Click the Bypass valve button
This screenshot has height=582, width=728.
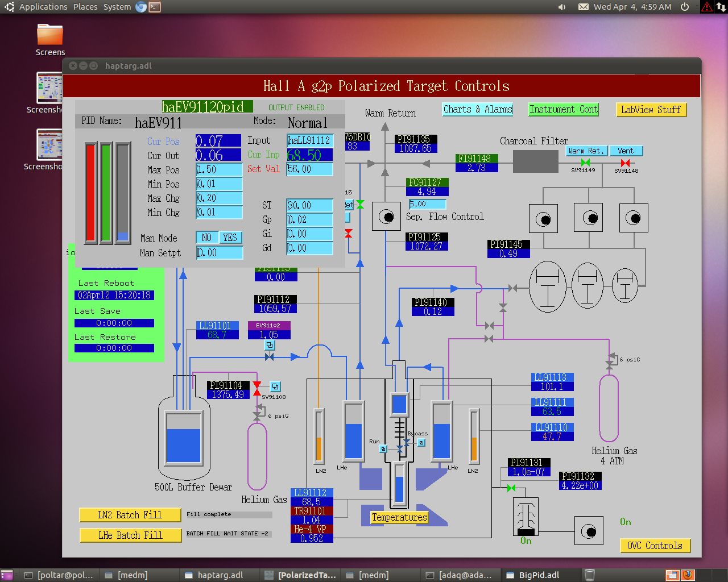[x=421, y=443]
